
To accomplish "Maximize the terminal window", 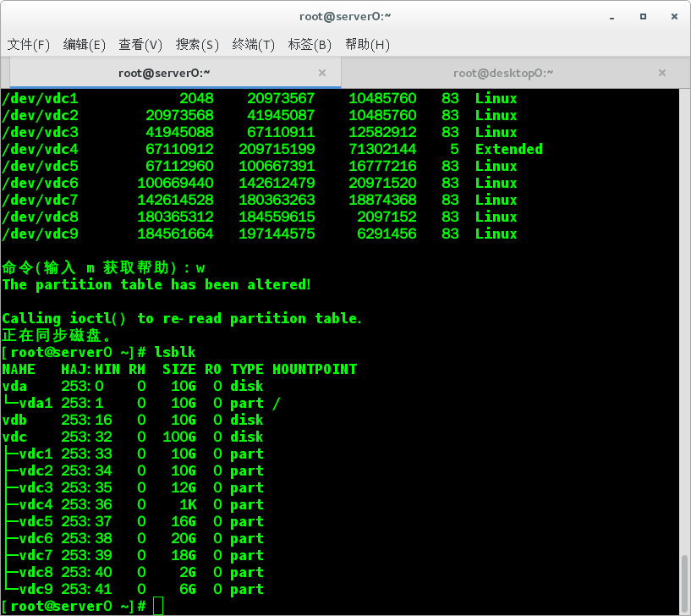I will (x=643, y=17).
